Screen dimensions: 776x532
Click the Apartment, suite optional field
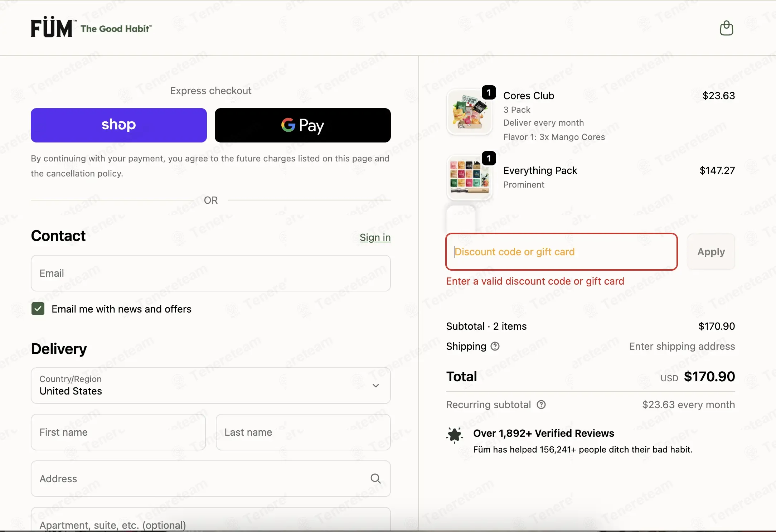[x=211, y=519]
